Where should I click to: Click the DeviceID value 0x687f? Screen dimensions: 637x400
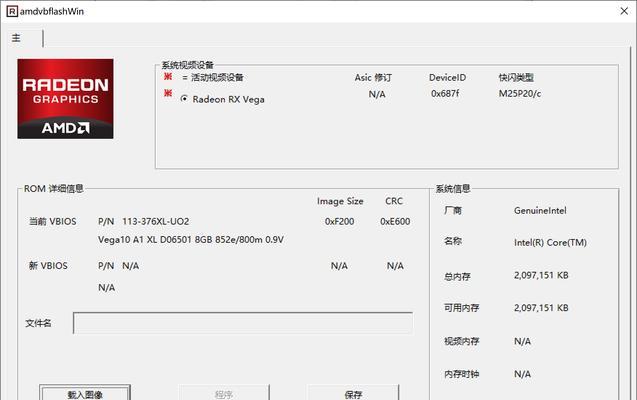point(445,94)
